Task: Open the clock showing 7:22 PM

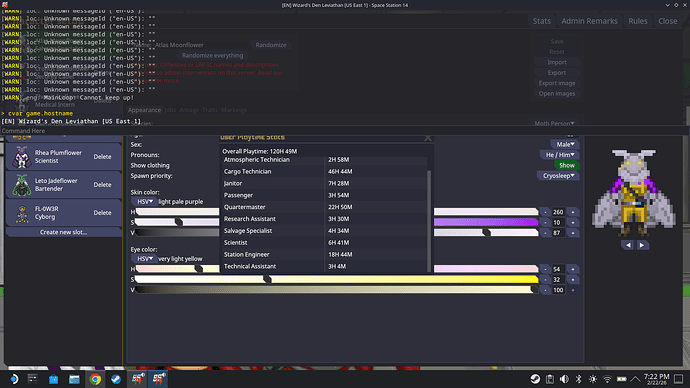Action: 656,379
